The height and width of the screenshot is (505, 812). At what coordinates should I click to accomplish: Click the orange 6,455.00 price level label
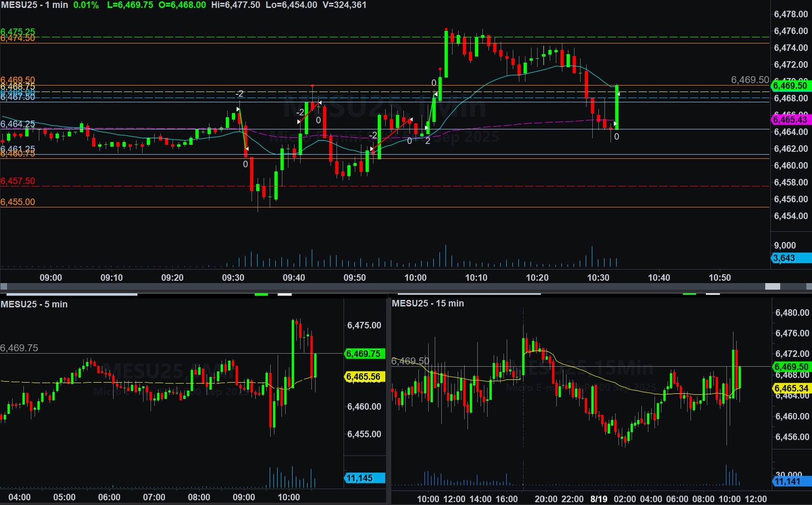click(18, 202)
